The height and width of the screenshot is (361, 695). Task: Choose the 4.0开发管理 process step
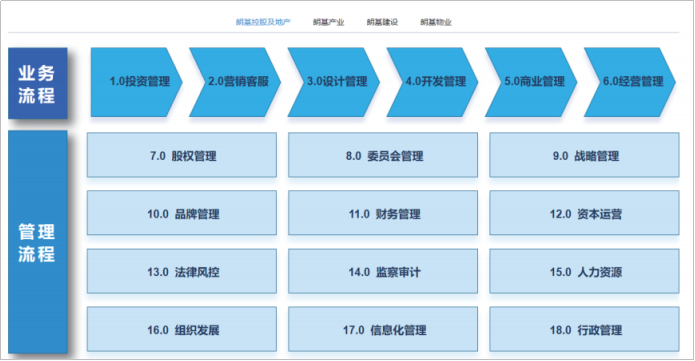[x=433, y=82]
